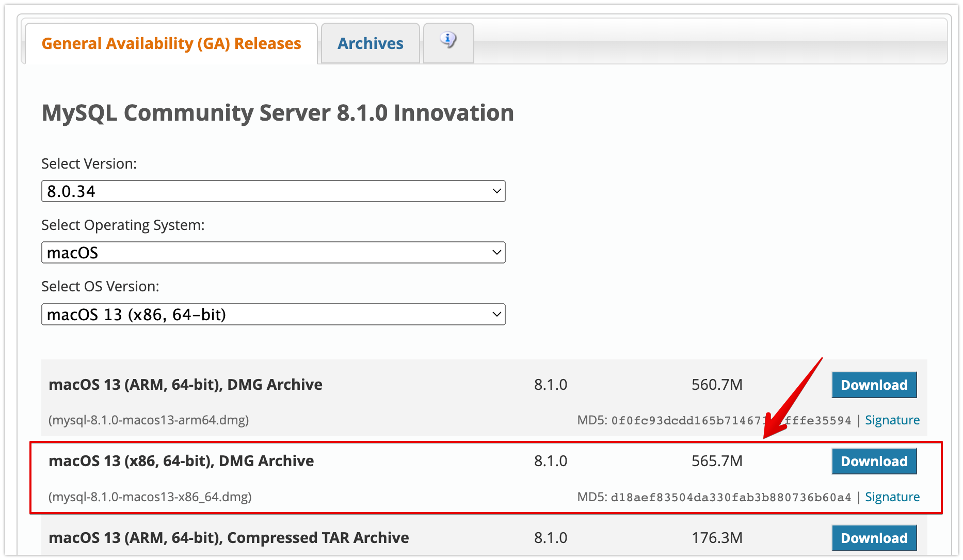Screen dimensions: 963x560
Task: Click the OS Version dropdown chevron
Action: [496, 315]
